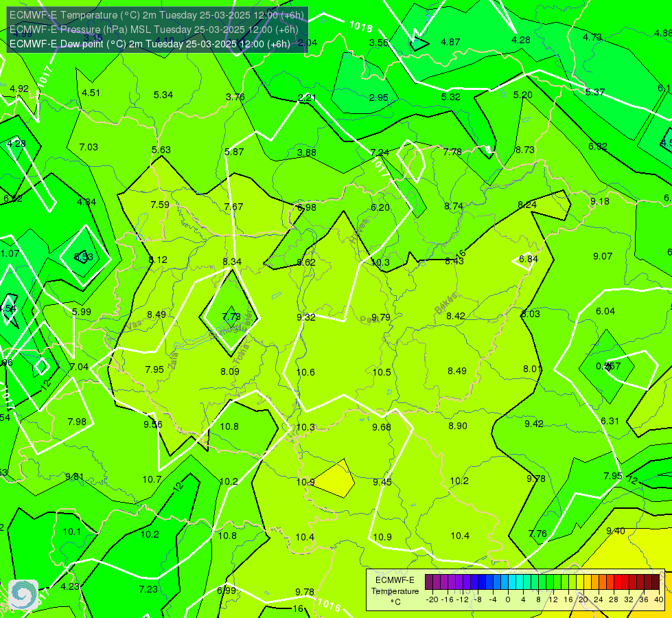This screenshot has width=672, height=618.
Task: Click the value 8.74 on the map
Action: [454, 206]
